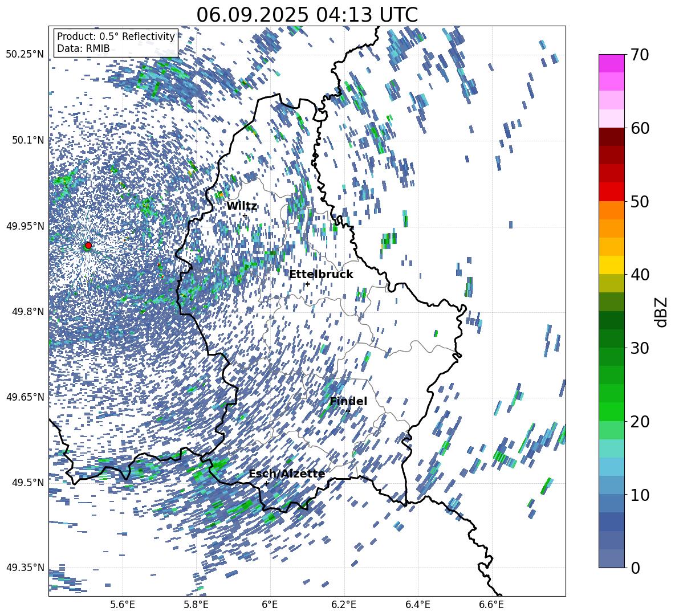Click the Esch/Alzette station cross marker
This screenshot has height=616, width=675.
click(266, 483)
